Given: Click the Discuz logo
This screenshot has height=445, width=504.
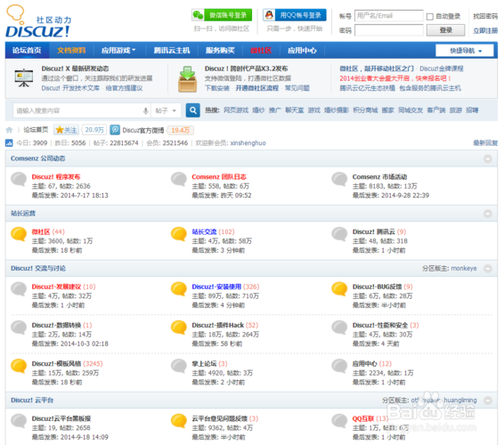Looking at the screenshot, I should click(38, 21).
